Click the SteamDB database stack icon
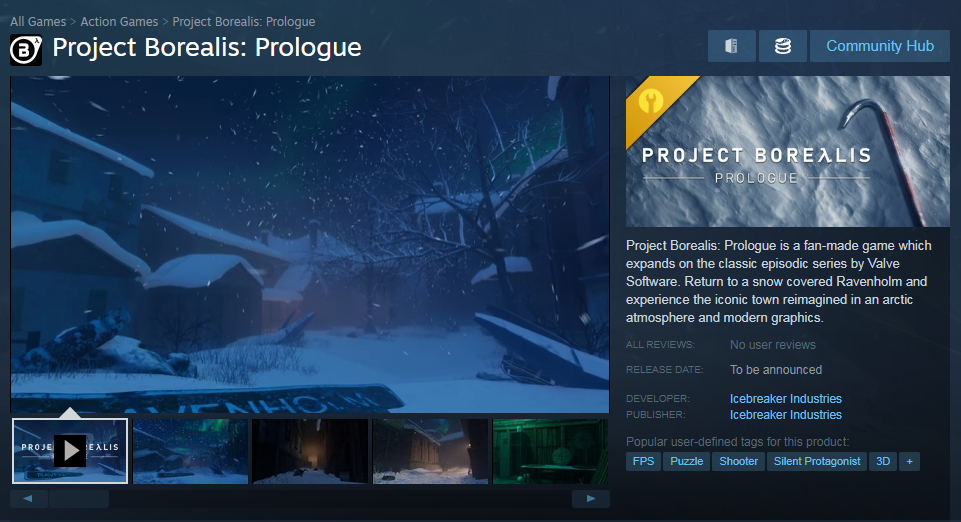961x522 pixels. [783, 46]
